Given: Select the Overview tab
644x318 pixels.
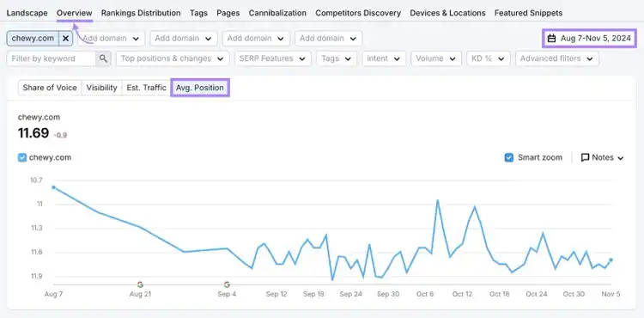Looking at the screenshot, I should (x=75, y=13).
